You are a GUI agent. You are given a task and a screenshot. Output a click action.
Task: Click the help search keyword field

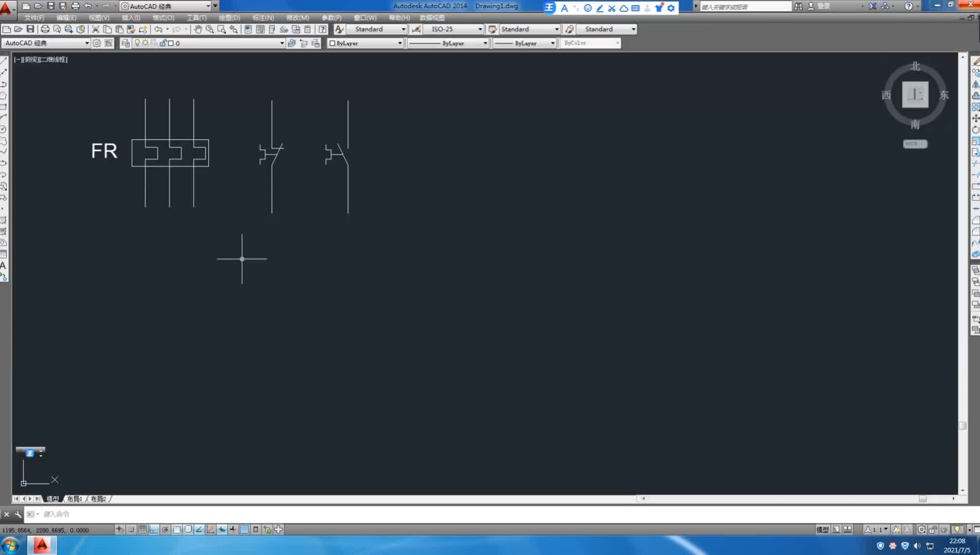click(746, 7)
